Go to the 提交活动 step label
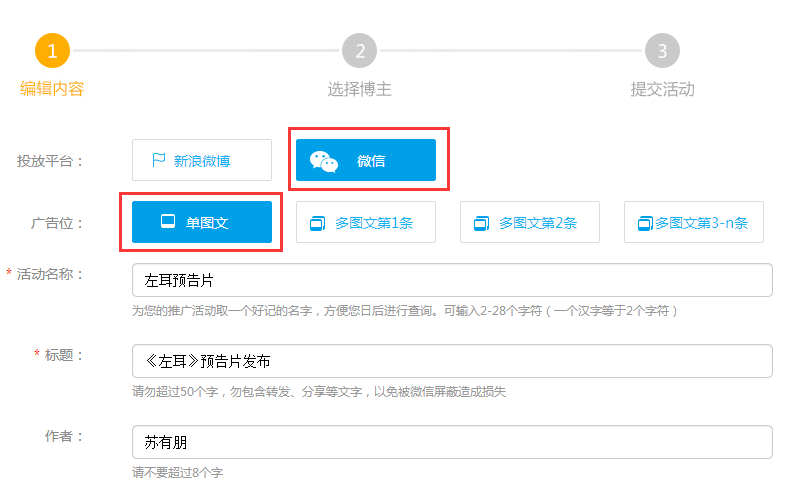Screen dimensions: 803x490 662,89
